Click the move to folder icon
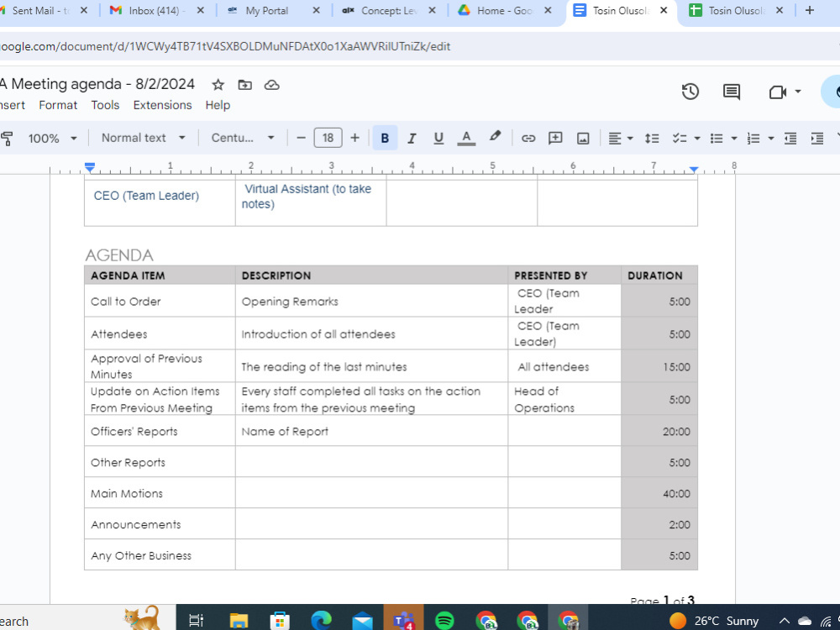The image size is (840, 630). 244,85
